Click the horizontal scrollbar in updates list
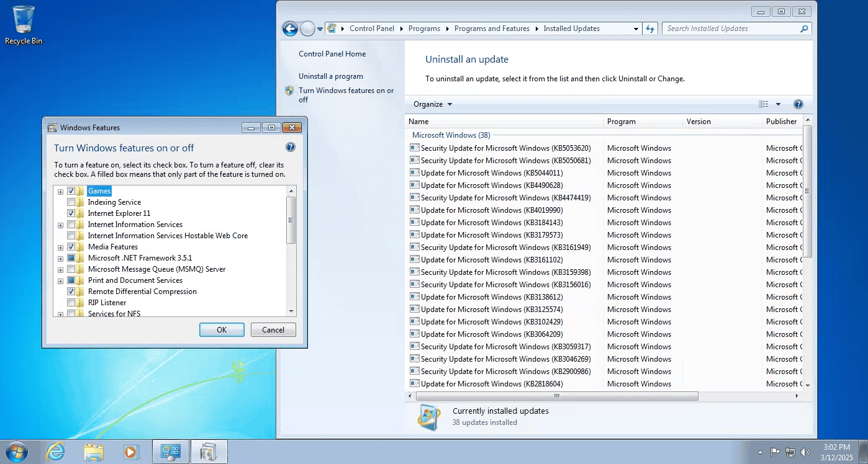This screenshot has height=464, width=868. 556,396
